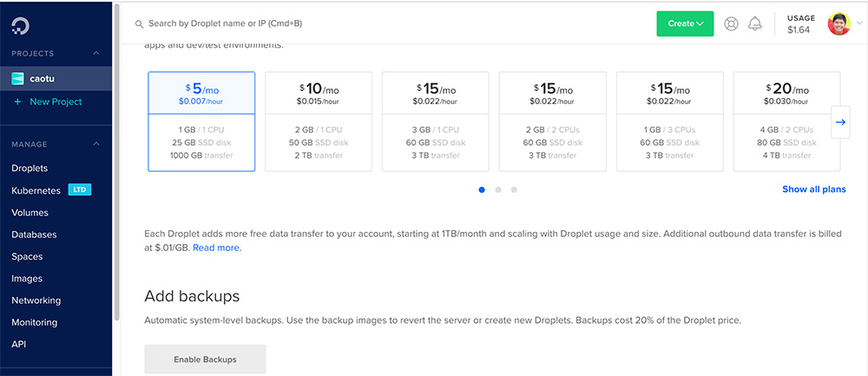868x376 pixels.
Task: Click the plus icon for New Project
Action: click(x=17, y=102)
